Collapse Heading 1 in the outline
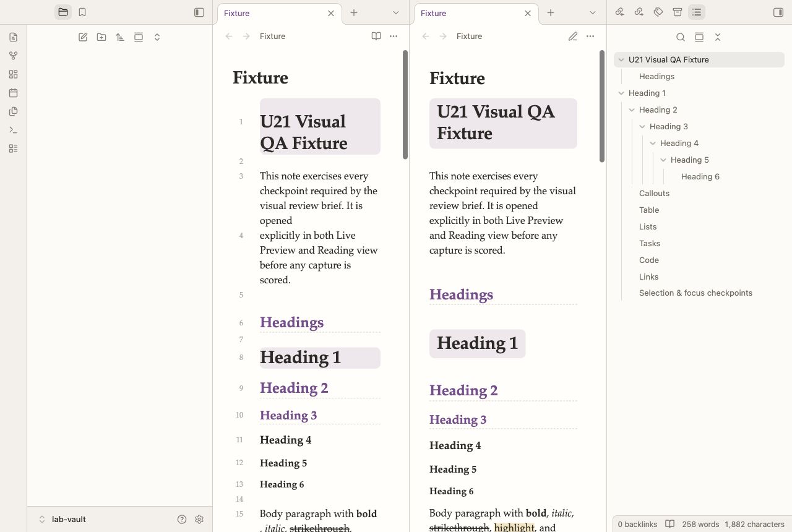792x532 pixels. tap(621, 93)
